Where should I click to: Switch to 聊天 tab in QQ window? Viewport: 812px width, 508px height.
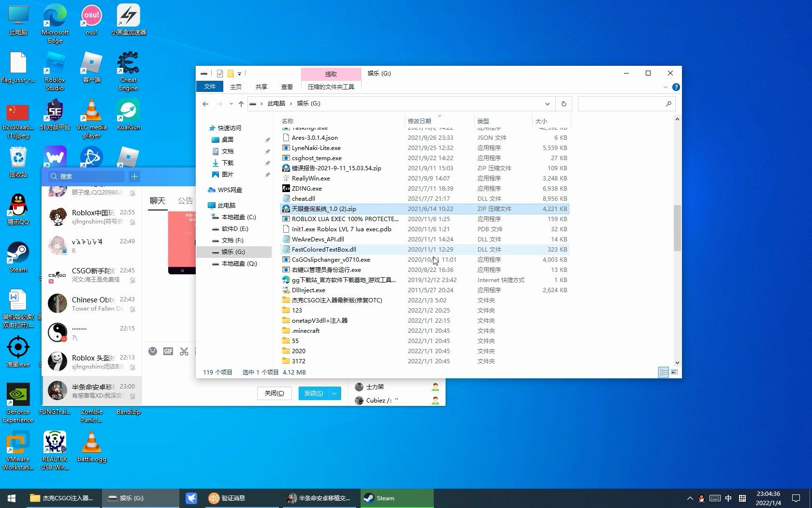click(157, 200)
